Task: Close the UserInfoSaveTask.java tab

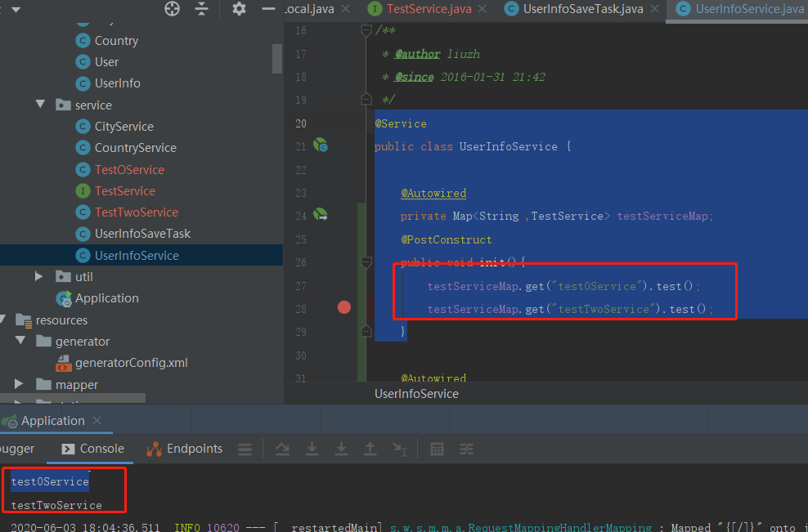Action: click(x=654, y=9)
